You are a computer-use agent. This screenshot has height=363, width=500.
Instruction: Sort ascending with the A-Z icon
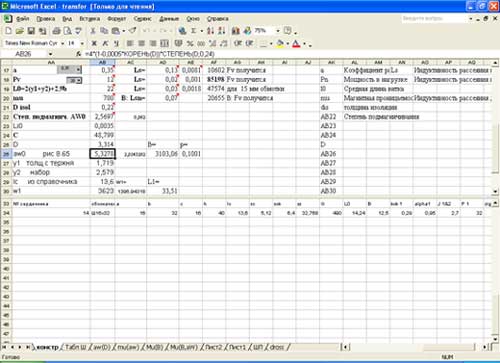[210, 31]
